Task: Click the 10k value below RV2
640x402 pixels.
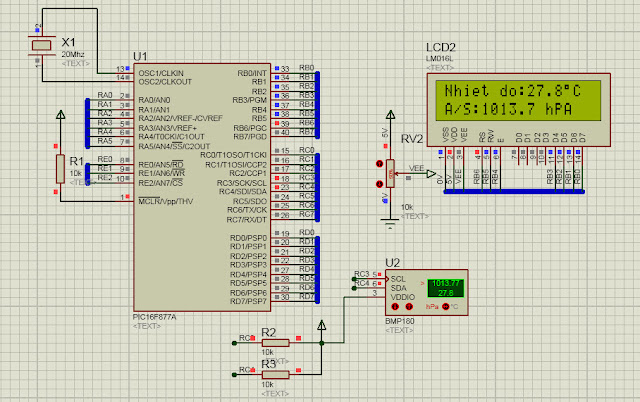Action: click(x=407, y=207)
